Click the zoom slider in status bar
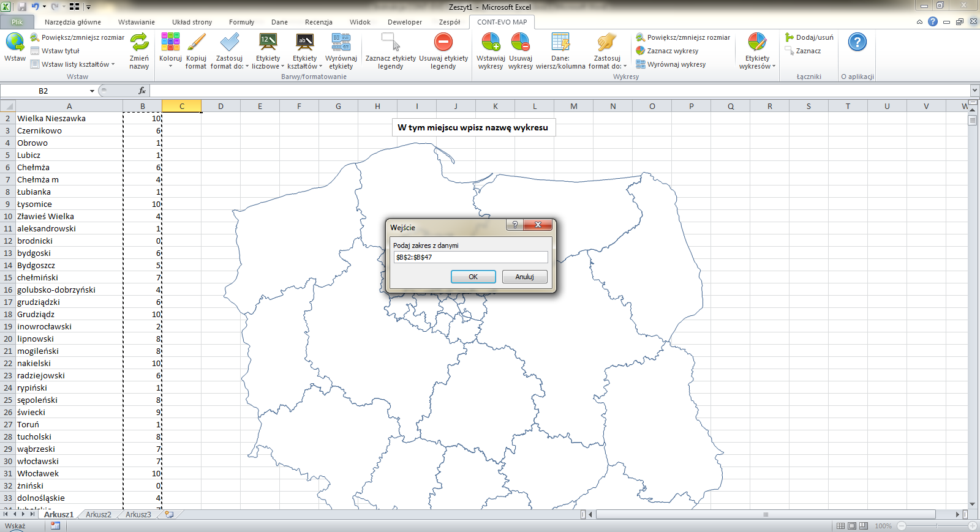 (x=937, y=526)
